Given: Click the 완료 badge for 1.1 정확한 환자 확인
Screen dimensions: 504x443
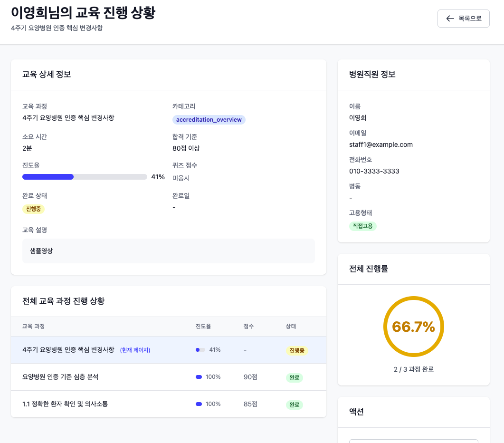Looking at the screenshot, I should click(294, 404).
